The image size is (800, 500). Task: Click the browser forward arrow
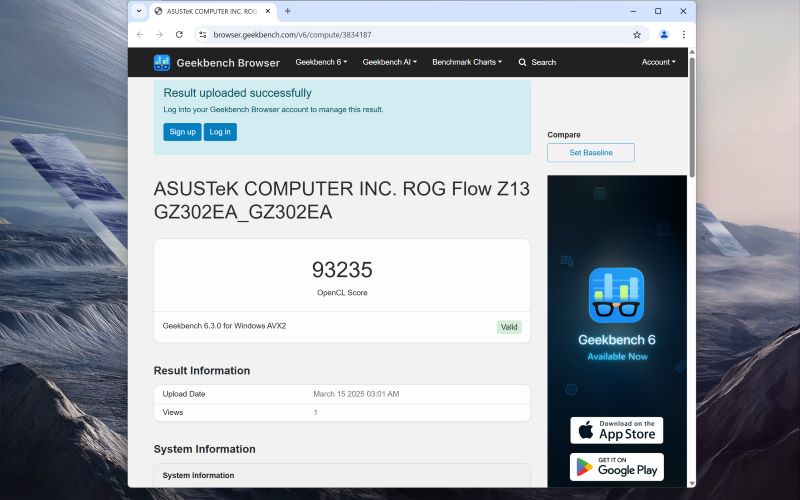[159, 35]
